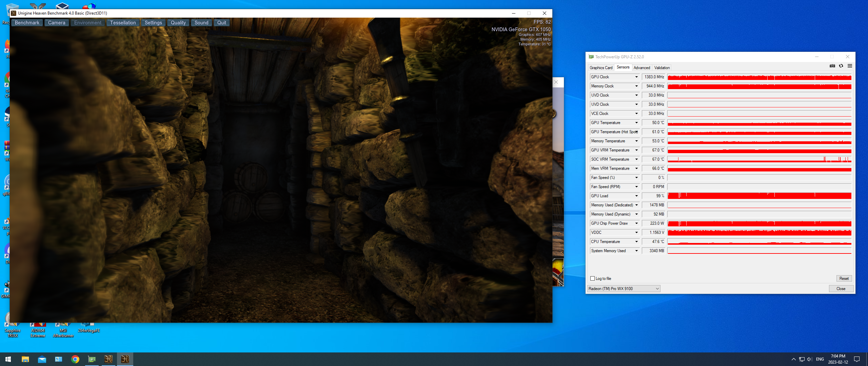Open the Windows Start menu

pyautogui.click(x=8, y=359)
